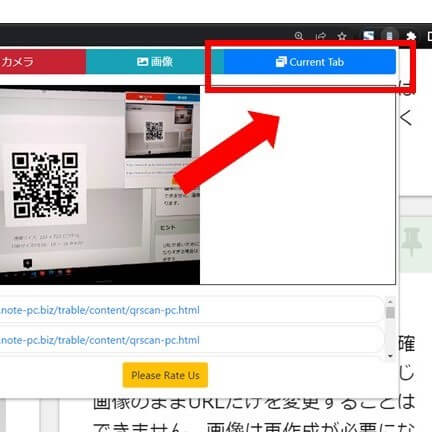This screenshot has height=432, width=432.
Task: Click the results list scroll up arrow
Action: pyautogui.click(x=390, y=301)
